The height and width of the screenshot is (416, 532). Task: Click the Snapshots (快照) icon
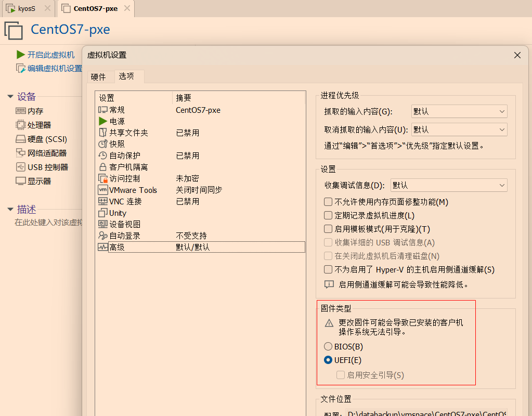[x=103, y=144]
